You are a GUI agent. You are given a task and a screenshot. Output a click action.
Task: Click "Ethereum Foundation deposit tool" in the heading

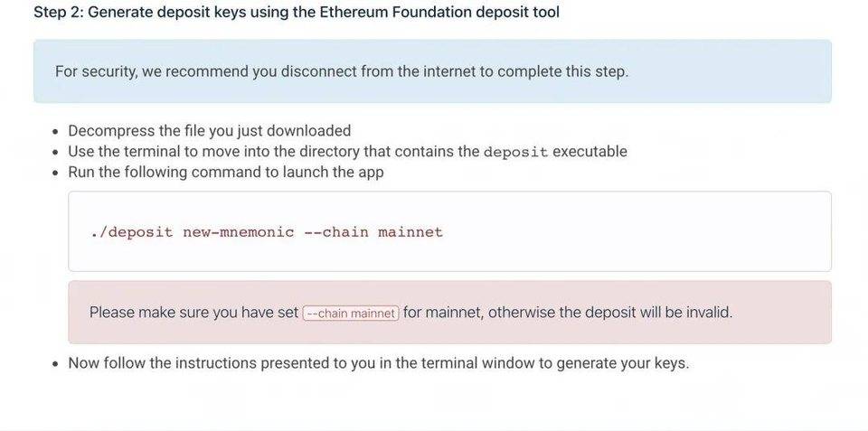439,13
